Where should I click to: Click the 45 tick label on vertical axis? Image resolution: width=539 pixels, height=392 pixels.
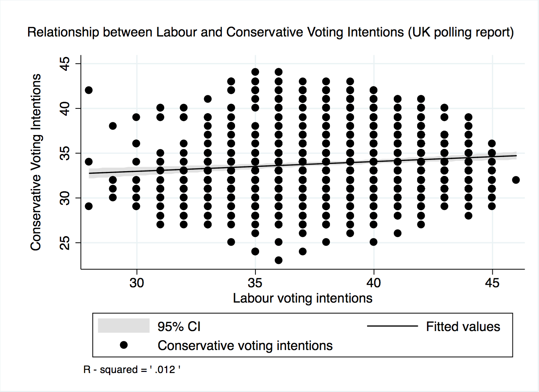(x=65, y=64)
